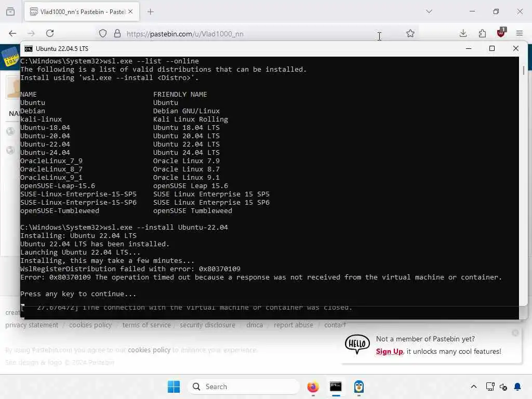Click 'SUSE-Linux-Enterprise-15-SP6' entry
The width and height of the screenshot is (532, 399).
click(78, 203)
